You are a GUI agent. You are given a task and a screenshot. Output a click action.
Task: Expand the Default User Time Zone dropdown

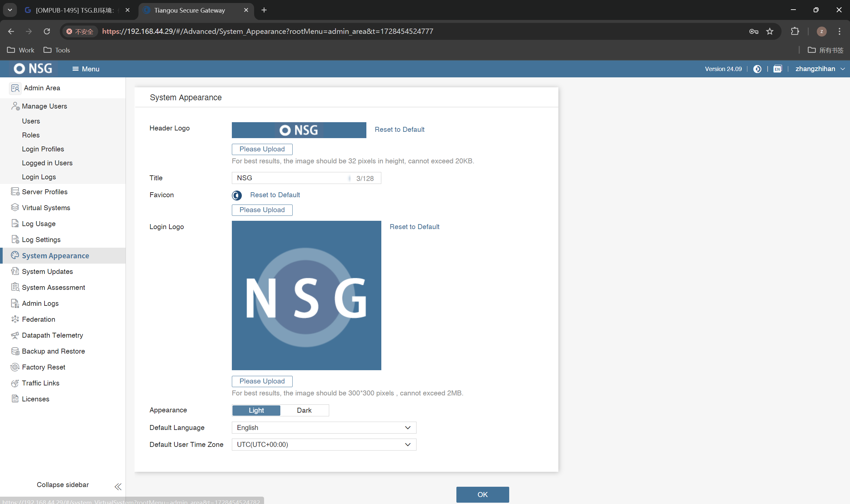pos(324,445)
